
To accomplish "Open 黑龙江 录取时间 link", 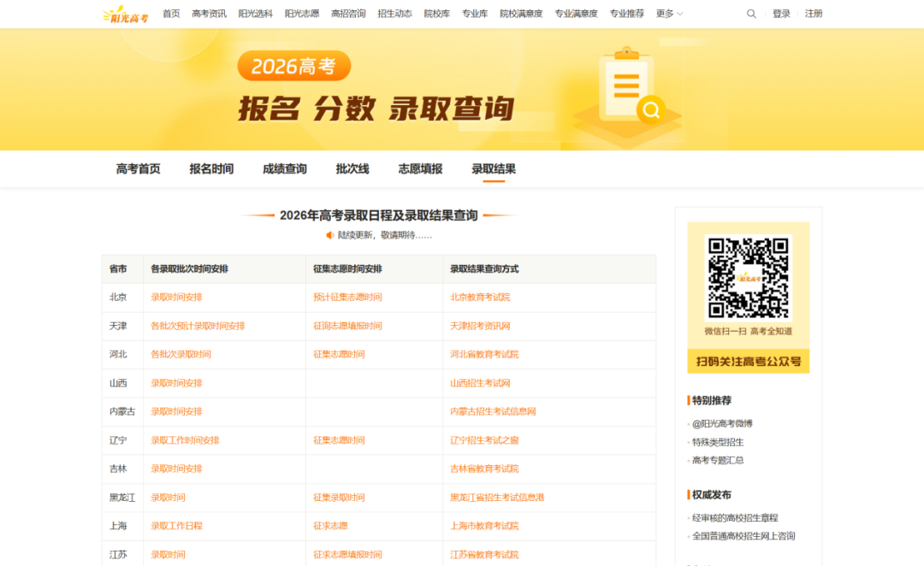I will point(168,498).
